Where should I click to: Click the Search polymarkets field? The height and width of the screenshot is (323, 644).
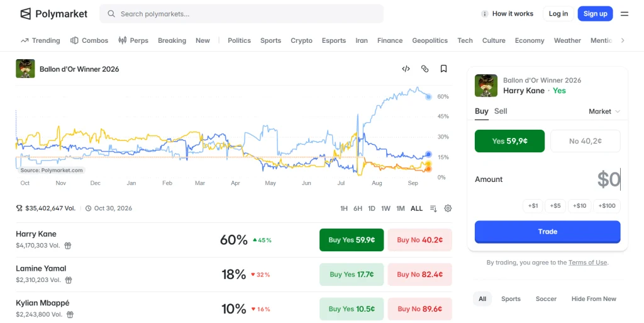coord(241,14)
